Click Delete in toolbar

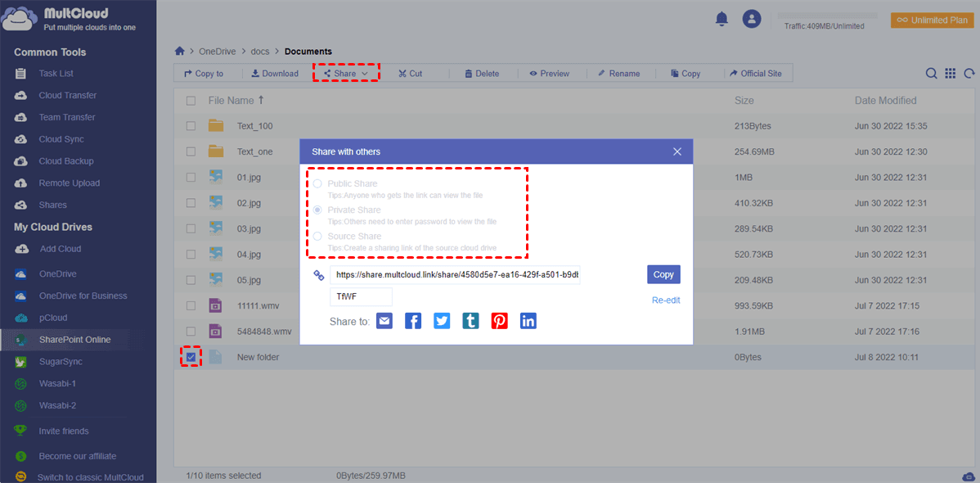coord(482,74)
